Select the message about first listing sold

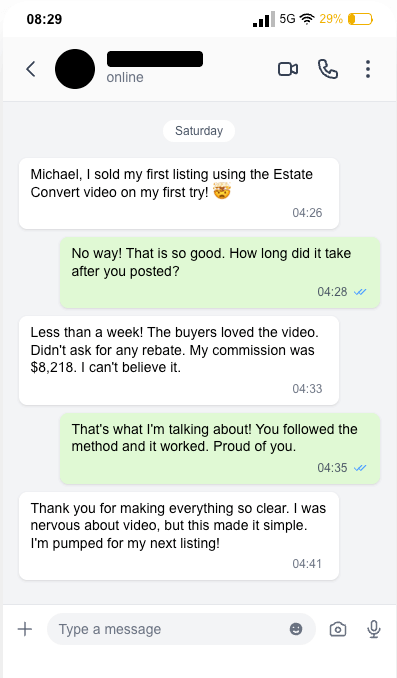[179, 193]
